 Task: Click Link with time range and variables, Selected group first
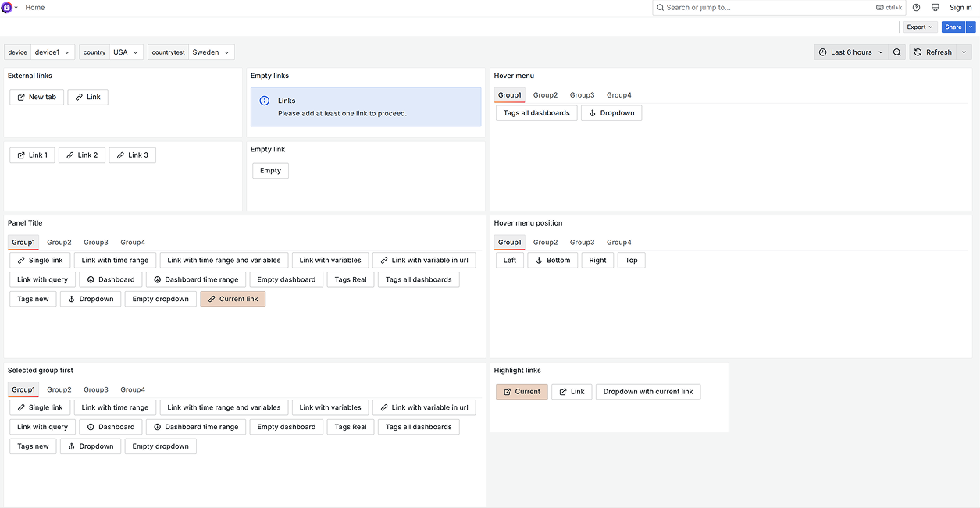click(223, 407)
